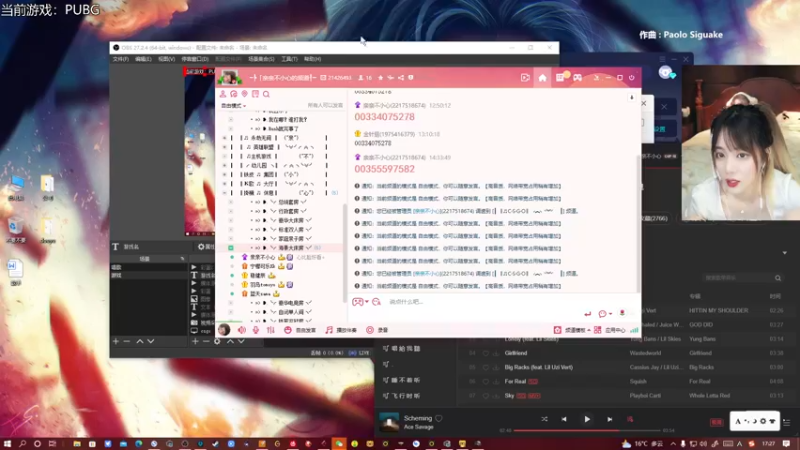The image size is (800, 450).
Task: Play the current song in music player
Action: (x=587, y=419)
